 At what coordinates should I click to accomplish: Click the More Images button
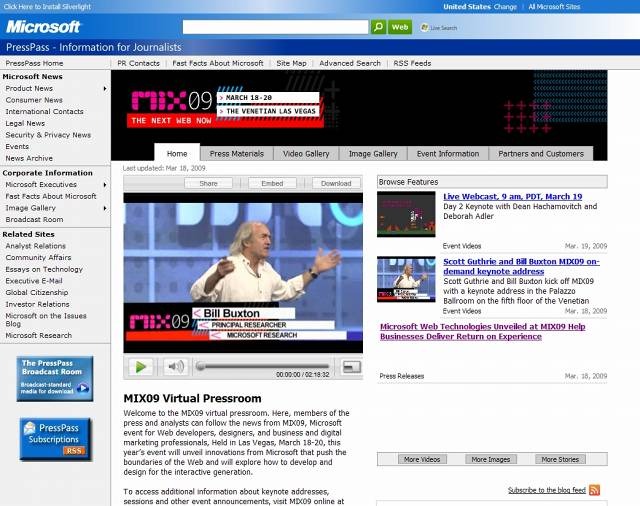pyautogui.click(x=491, y=459)
